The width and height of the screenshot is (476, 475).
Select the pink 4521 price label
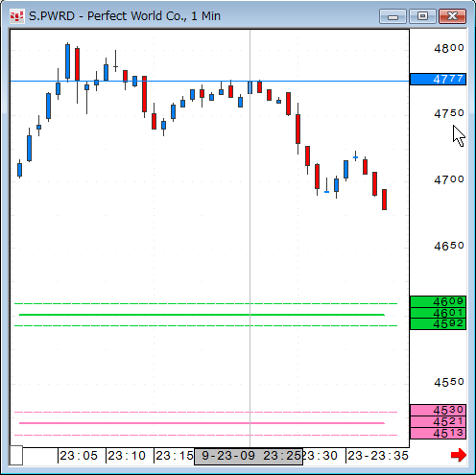click(x=438, y=421)
